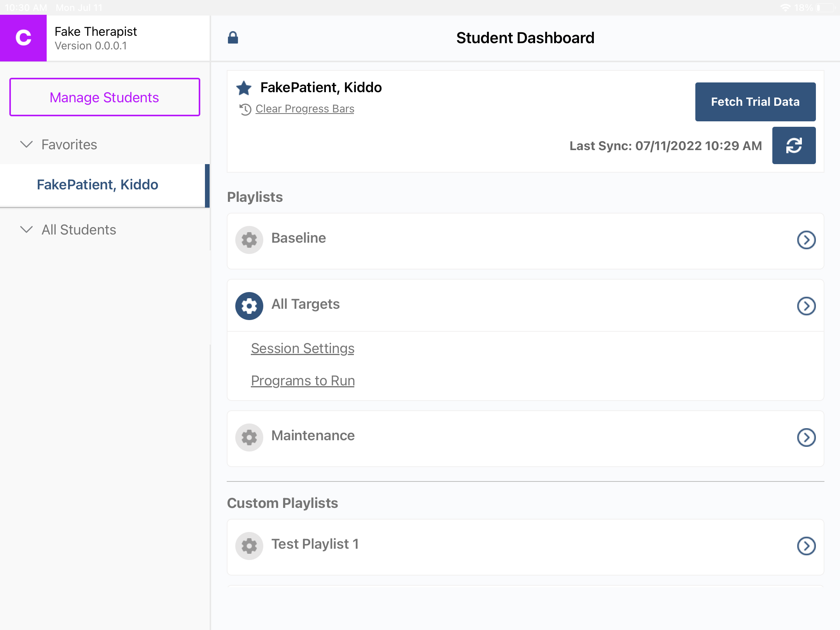Click the purple C app logo
Viewport: 840px width, 630px height.
tap(23, 38)
